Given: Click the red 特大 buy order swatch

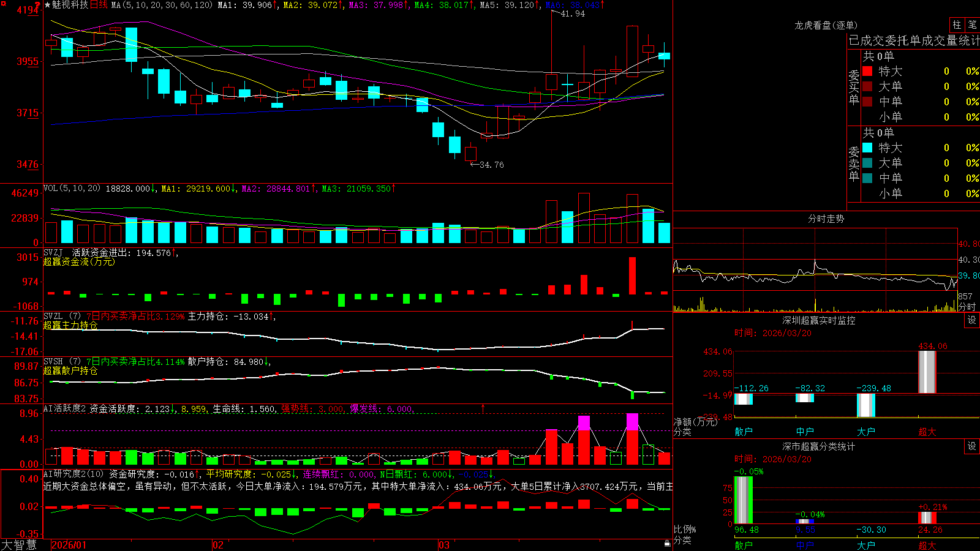Looking at the screenshot, I should click(x=867, y=71).
